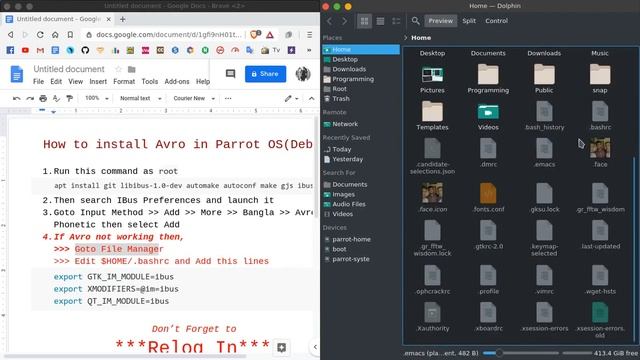The image size is (640, 360).
Task: Click the Print icon in Docs
Action: pyautogui.click(x=43, y=98)
